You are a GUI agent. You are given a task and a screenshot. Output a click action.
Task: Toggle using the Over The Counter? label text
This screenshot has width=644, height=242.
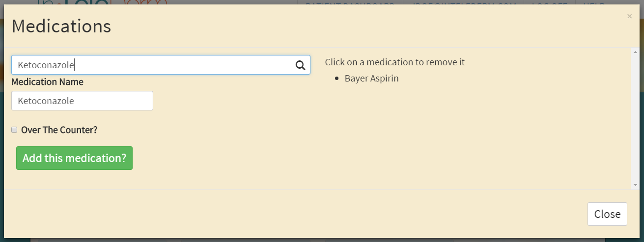[x=59, y=130]
